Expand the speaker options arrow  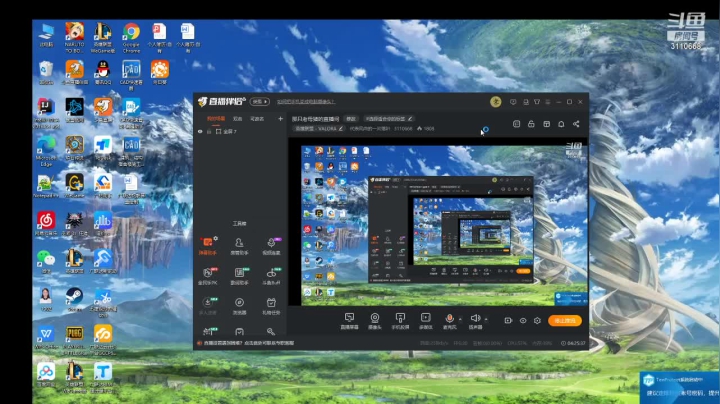point(486,319)
